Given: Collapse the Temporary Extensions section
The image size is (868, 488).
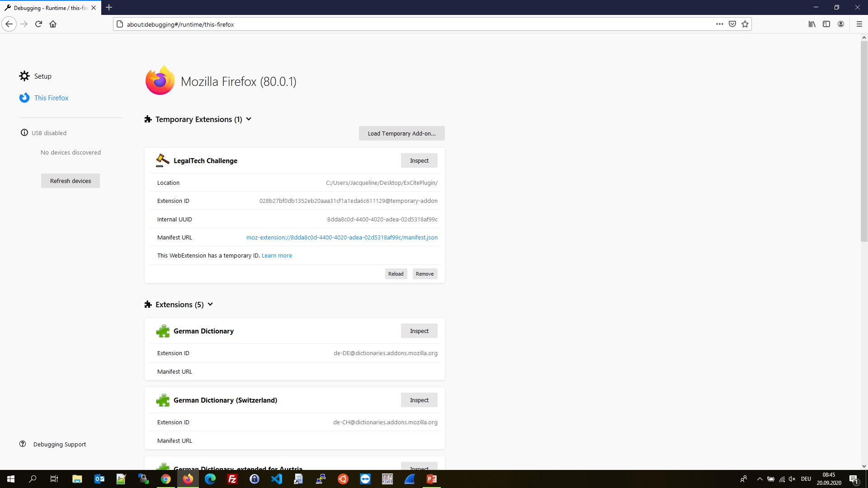Looking at the screenshot, I should [249, 119].
